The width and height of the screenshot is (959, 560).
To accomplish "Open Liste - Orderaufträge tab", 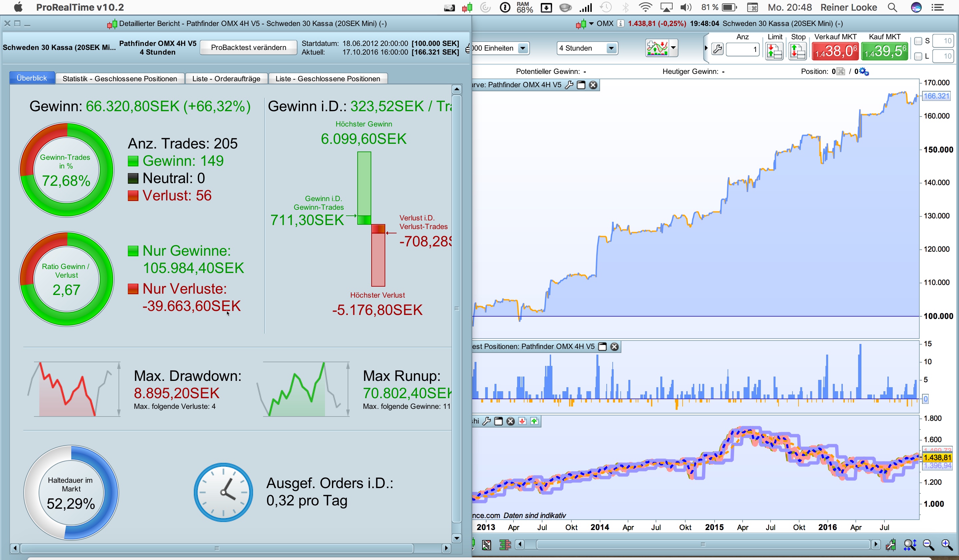I will coord(226,79).
